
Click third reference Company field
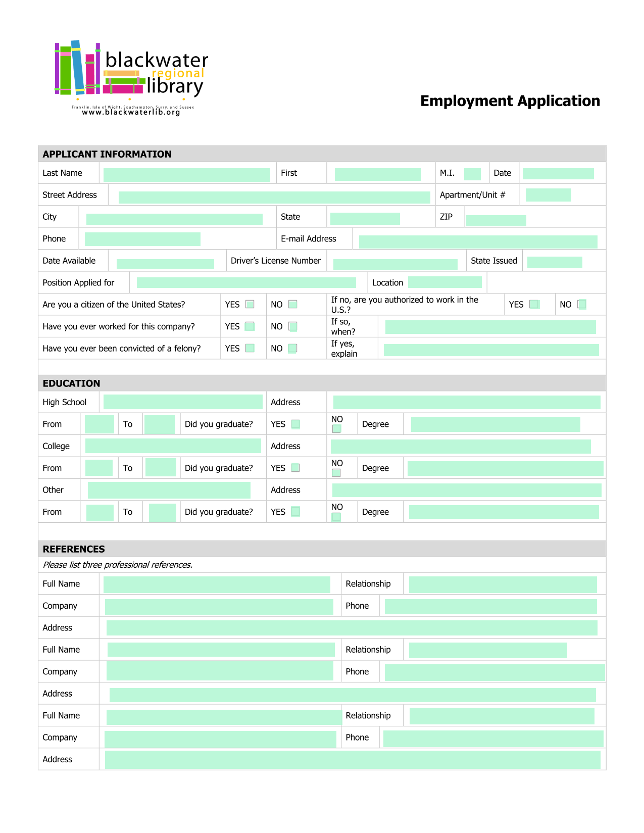point(220,739)
